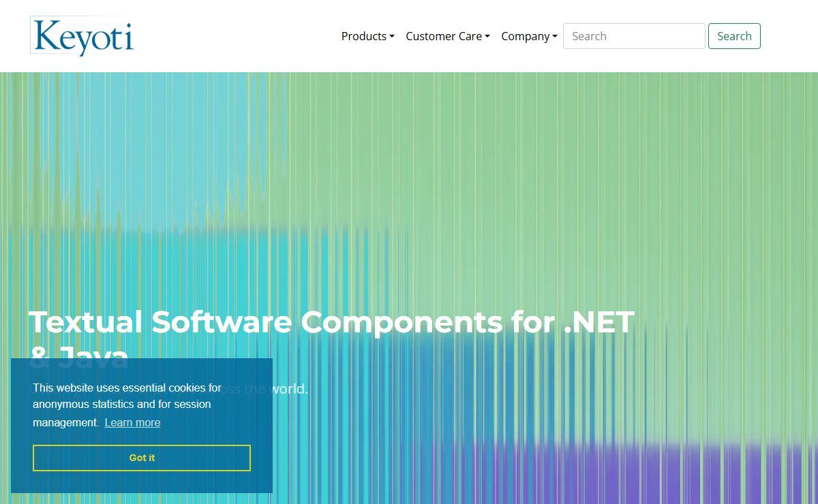Click the "Software" word in the headline
The height and width of the screenshot is (504, 818).
pos(221,321)
